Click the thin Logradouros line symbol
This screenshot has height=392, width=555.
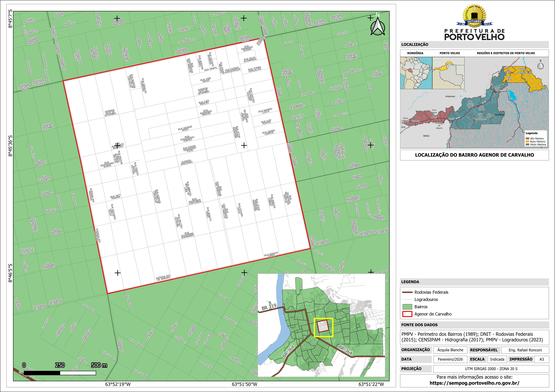tap(407, 299)
